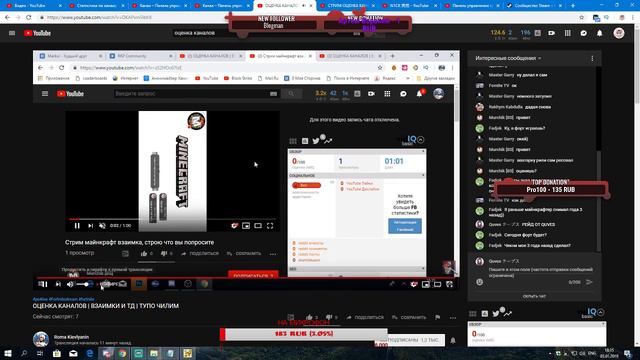Open the vidIQ Twitter icon below the chat
This screenshot has height=360, width=640.
[x=496, y=313]
